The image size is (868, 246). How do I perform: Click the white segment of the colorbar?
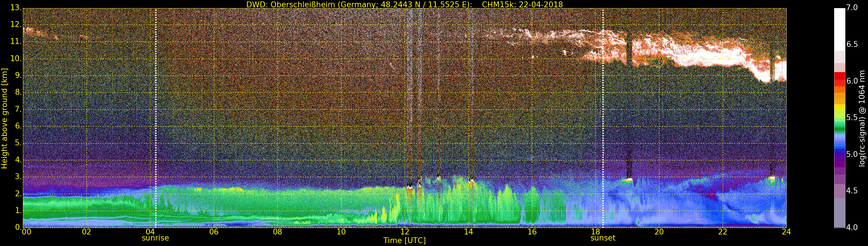[x=839, y=30]
